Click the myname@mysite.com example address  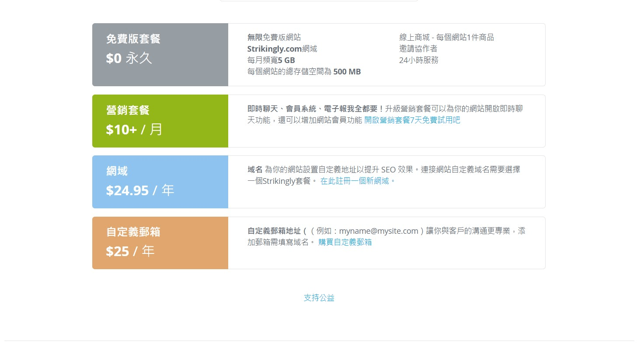click(x=379, y=231)
